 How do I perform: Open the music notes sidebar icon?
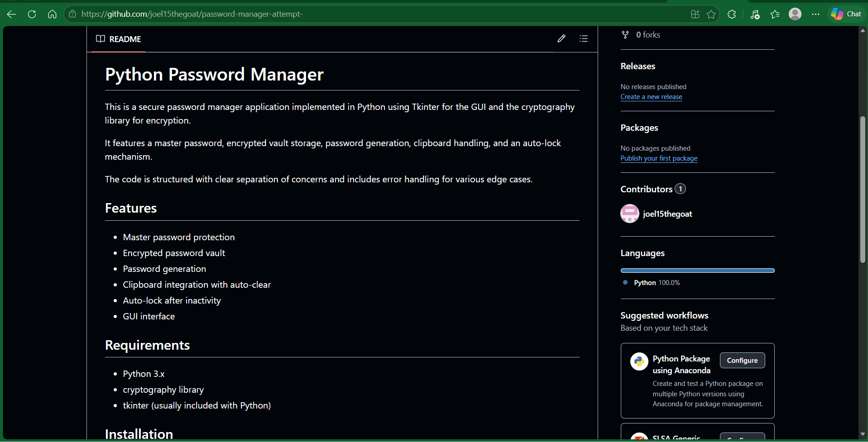click(x=754, y=14)
